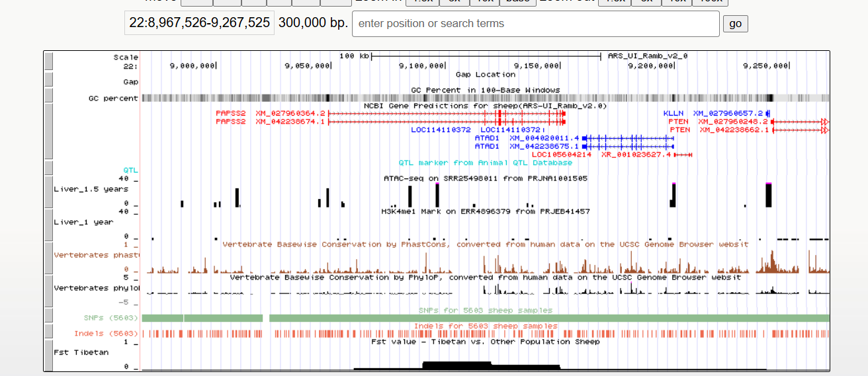
Task: Open PTEN transcript XM_042238662.1
Action: coord(735,130)
